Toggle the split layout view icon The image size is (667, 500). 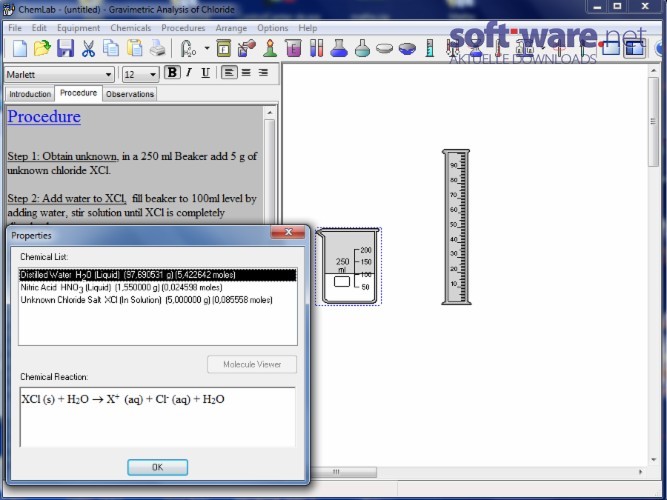click(634, 48)
